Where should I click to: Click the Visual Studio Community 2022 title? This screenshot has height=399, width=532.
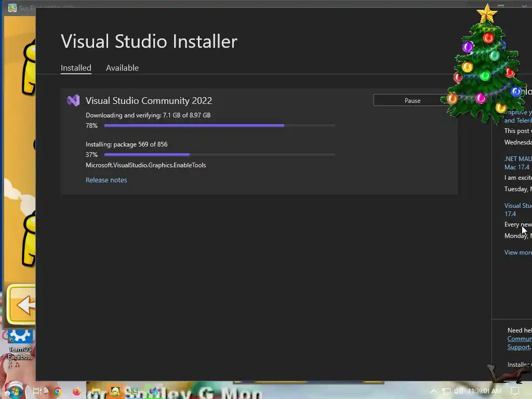149,101
